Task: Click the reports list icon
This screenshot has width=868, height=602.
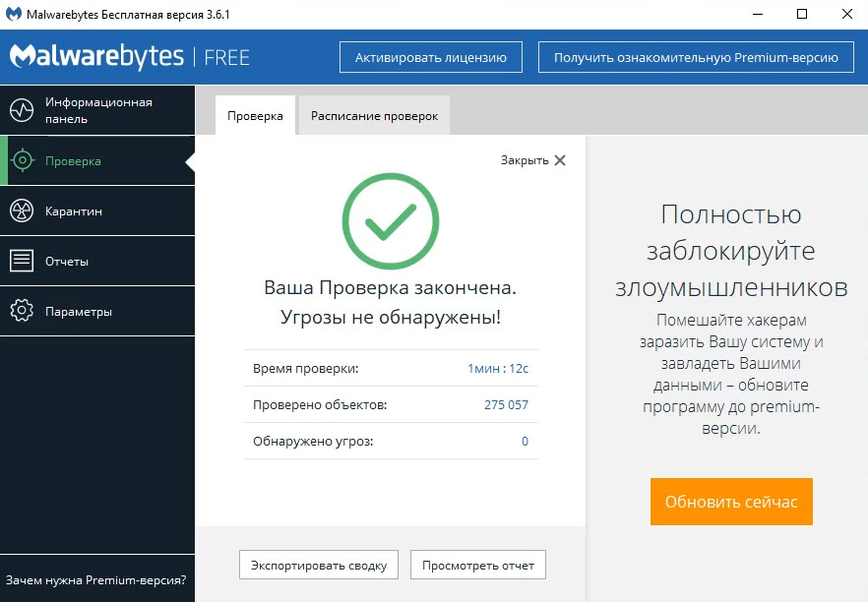Action: [22, 261]
